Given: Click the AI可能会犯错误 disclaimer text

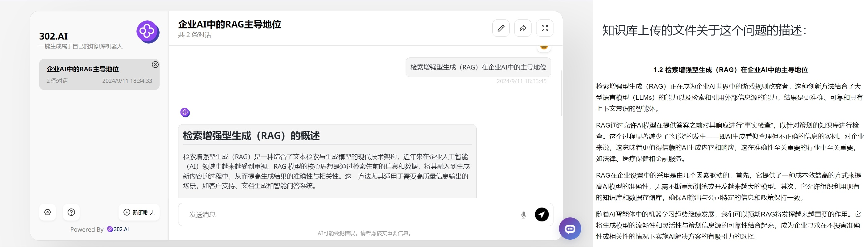Looking at the screenshot, I should click(x=365, y=233).
